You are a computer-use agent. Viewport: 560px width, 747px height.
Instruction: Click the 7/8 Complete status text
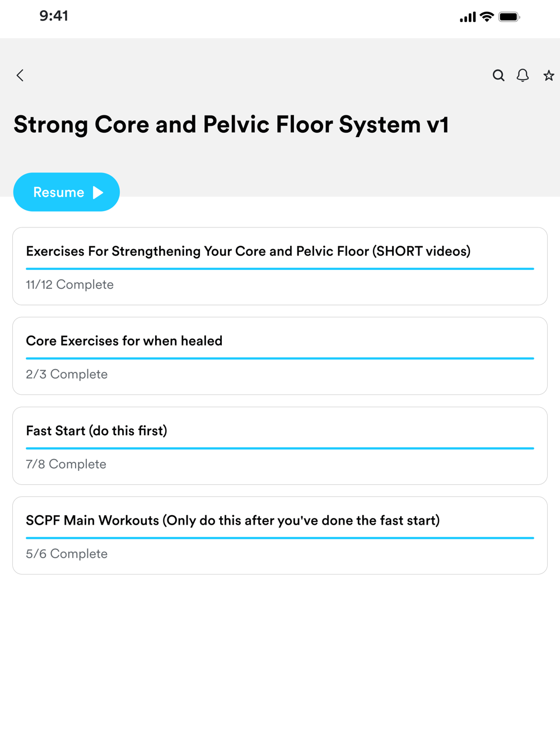pyautogui.click(x=66, y=464)
